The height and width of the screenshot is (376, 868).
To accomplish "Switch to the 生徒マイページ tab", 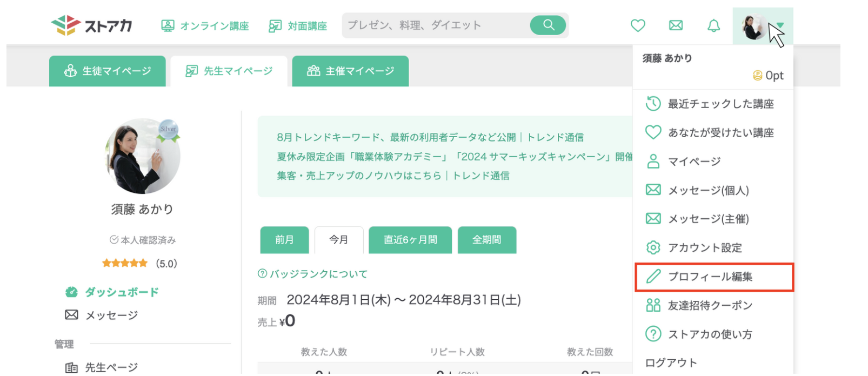I will tap(107, 71).
